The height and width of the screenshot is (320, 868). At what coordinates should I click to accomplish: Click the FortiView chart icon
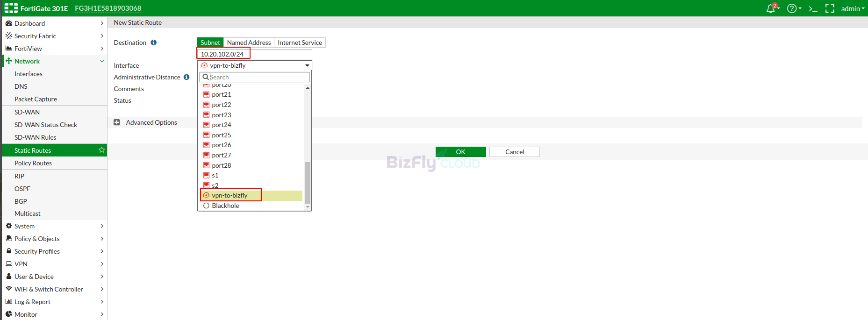coord(8,48)
